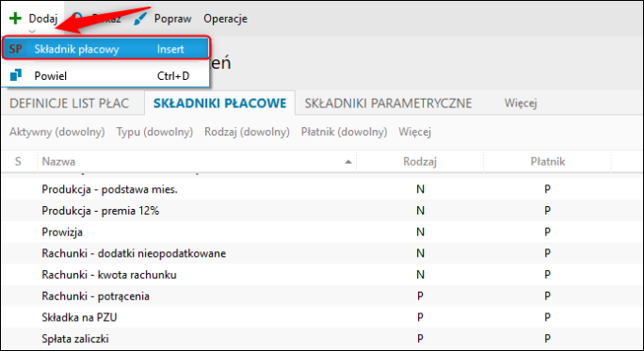Open the Rodzaj (dowolny) filter

(247, 132)
